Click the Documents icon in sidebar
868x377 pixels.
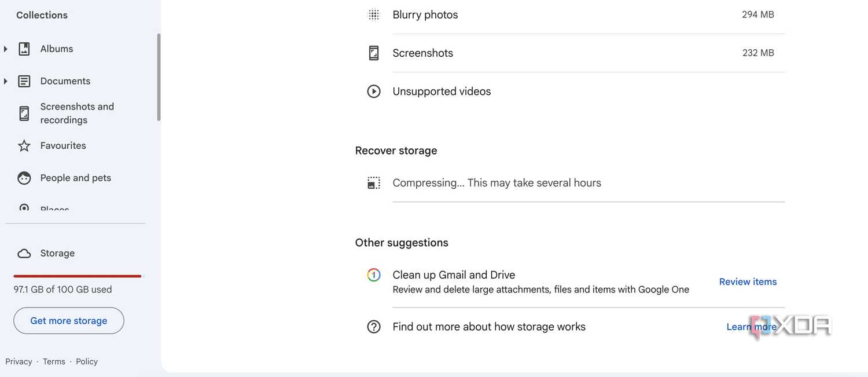tap(24, 81)
